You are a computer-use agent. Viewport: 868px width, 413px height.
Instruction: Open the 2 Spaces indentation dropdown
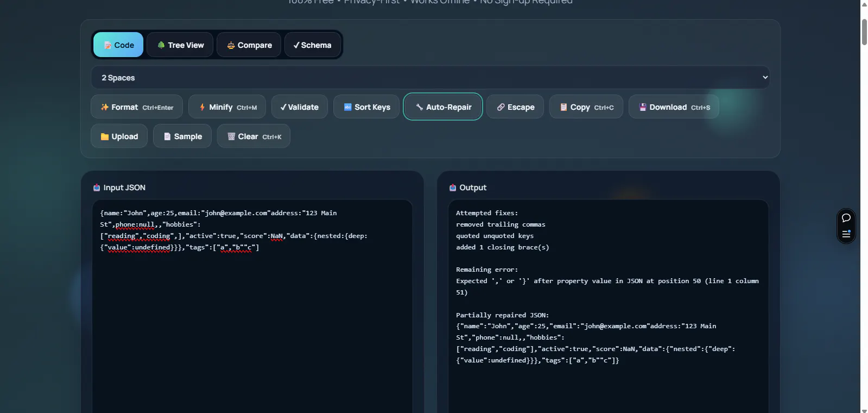tap(430, 77)
